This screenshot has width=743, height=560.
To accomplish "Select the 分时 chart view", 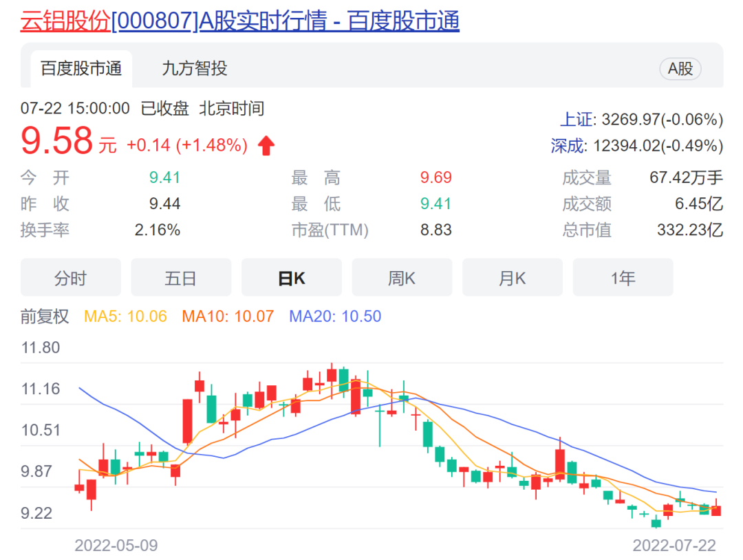I will pos(70,278).
